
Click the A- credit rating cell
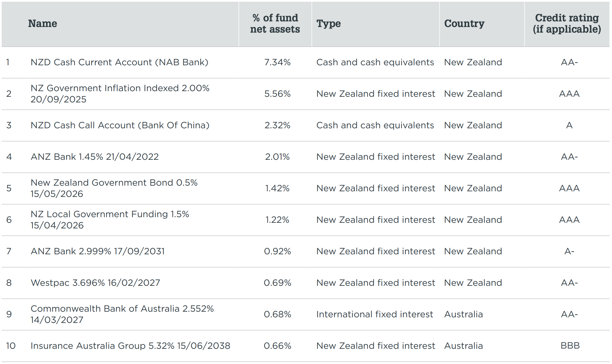pos(569,251)
